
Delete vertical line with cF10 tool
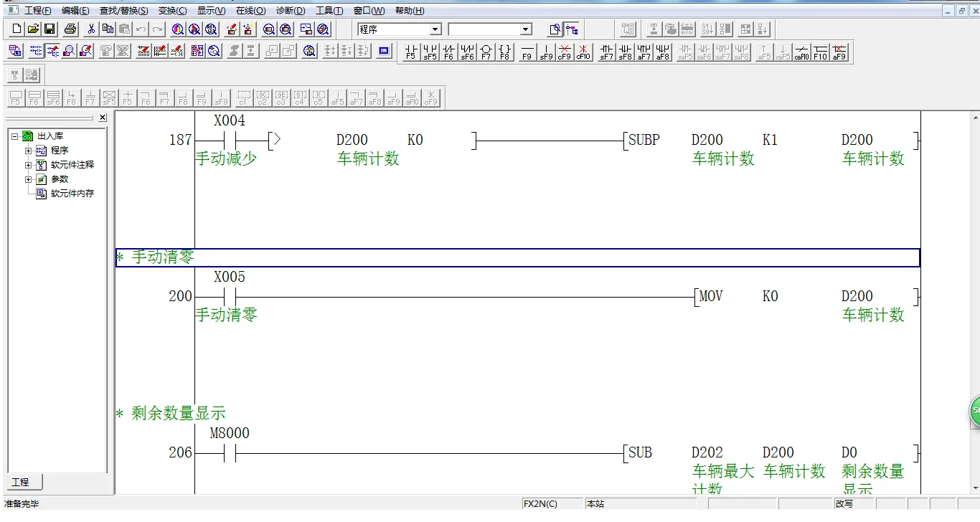pos(583,52)
